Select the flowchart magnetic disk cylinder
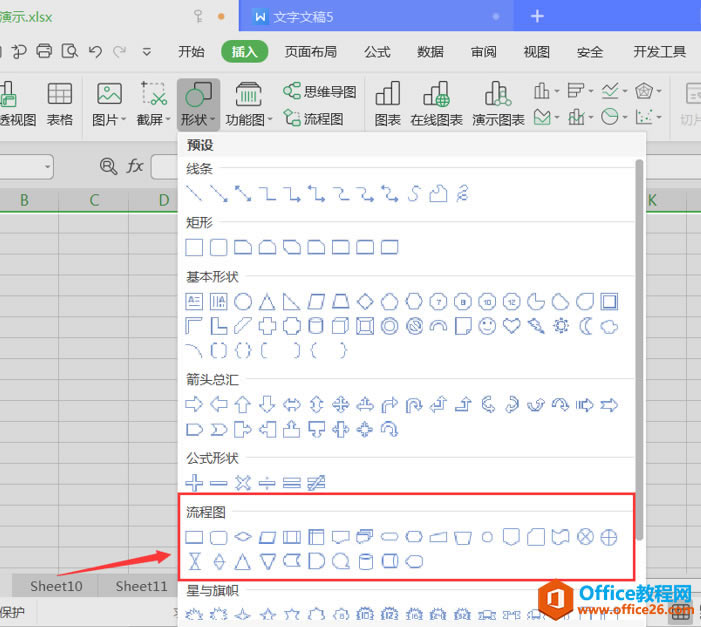Viewport: 701px width, 627px height. [x=366, y=562]
